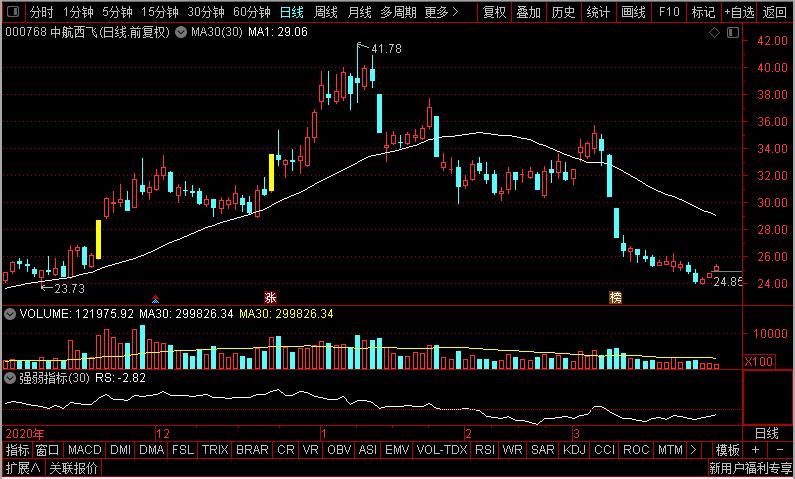Open the 复权 adjustment menu
795x479 pixels.
494,12
